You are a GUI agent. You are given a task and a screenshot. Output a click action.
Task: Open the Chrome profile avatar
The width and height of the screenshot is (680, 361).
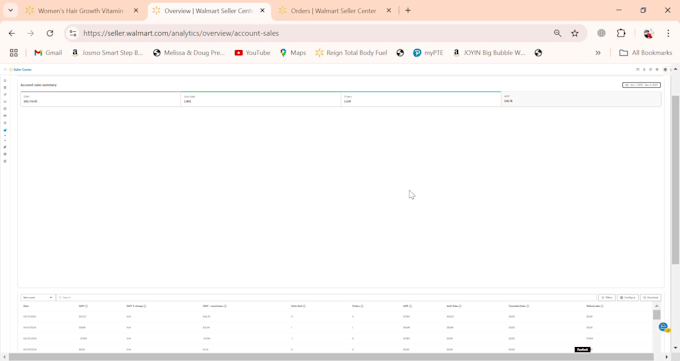(648, 33)
